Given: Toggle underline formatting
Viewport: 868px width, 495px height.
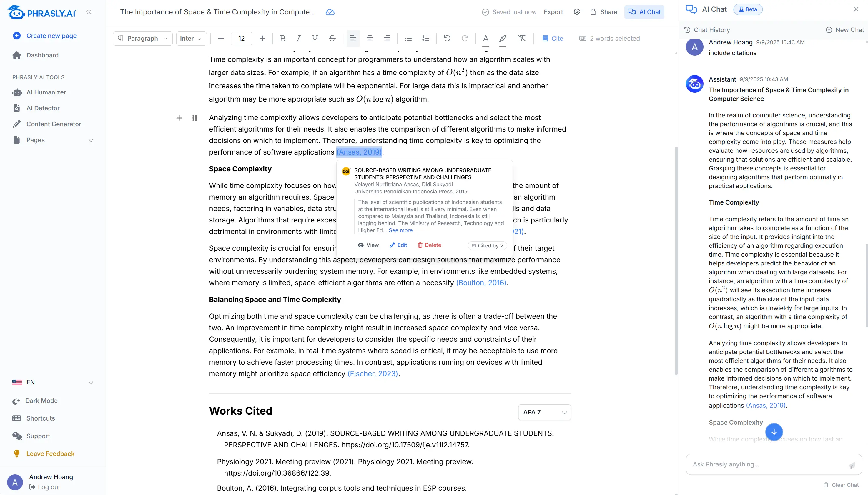Looking at the screenshot, I should coord(315,39).
